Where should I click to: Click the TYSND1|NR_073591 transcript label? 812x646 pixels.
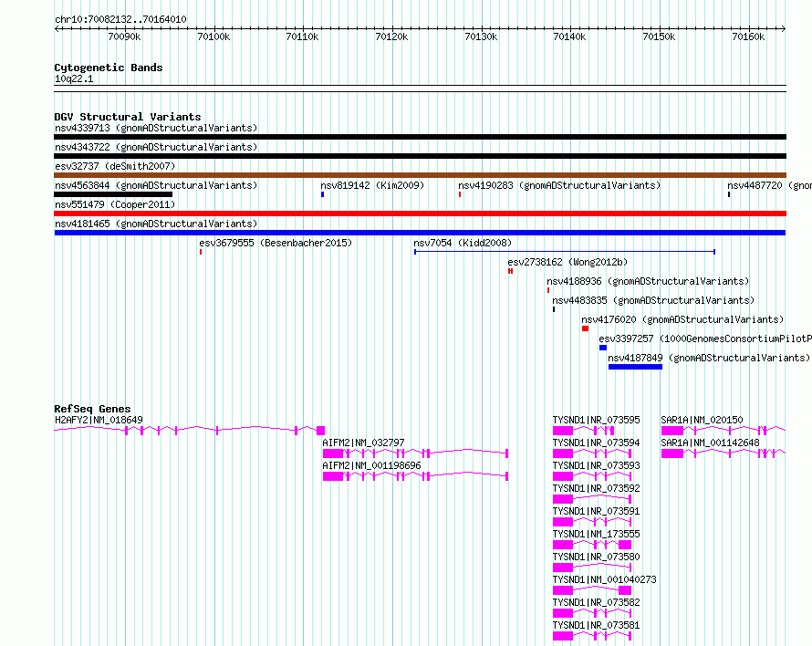(x=596, y=511)
